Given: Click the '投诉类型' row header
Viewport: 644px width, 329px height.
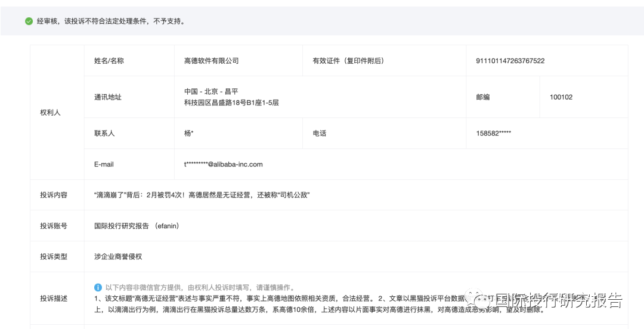Looking at the screenshot, I should coord(57,256).
